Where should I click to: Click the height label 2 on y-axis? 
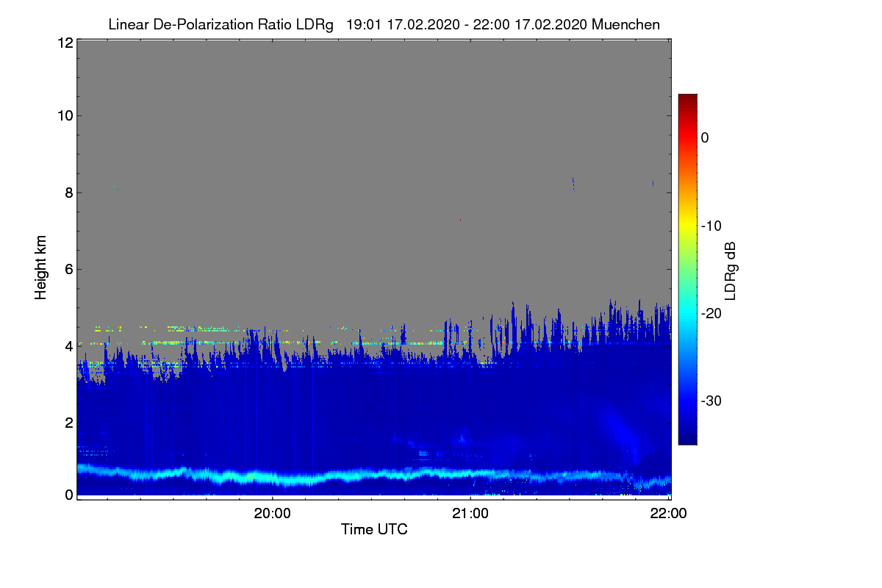pyautogui.click(x=68, y=422)
